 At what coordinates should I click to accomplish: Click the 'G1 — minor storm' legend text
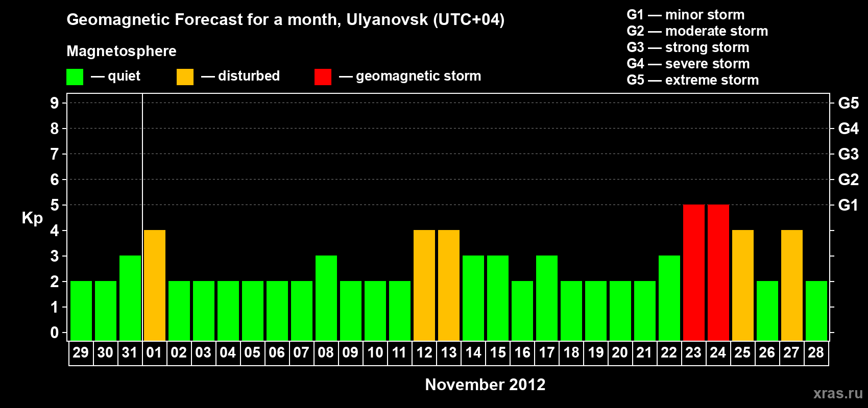pyautogui.click(x=685, y=15)
